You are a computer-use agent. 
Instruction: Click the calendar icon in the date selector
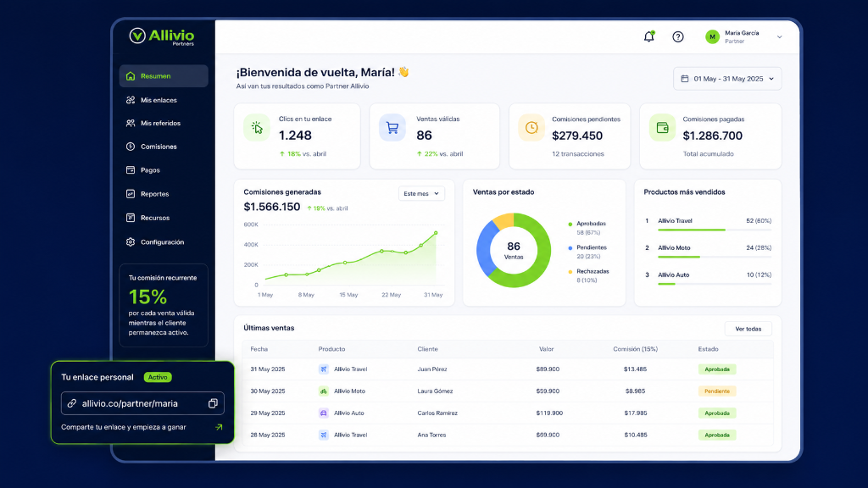point(685,79)
